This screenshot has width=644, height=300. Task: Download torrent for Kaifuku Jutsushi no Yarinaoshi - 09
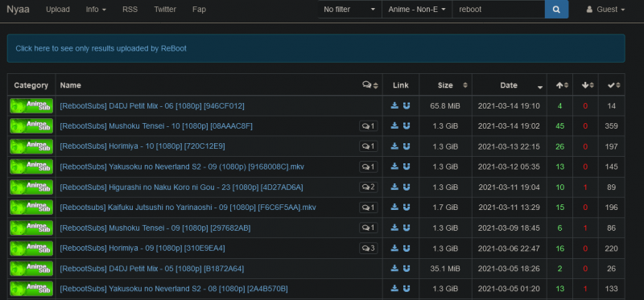394,208
